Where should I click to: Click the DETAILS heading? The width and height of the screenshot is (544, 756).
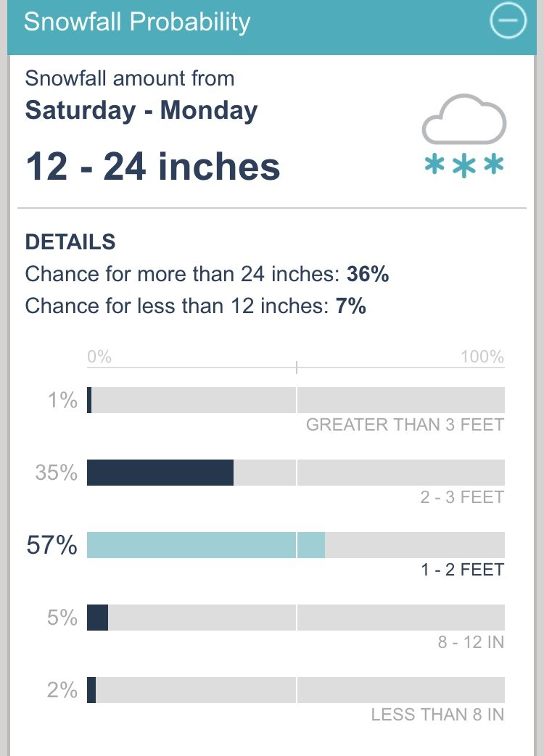coord(70,242)
